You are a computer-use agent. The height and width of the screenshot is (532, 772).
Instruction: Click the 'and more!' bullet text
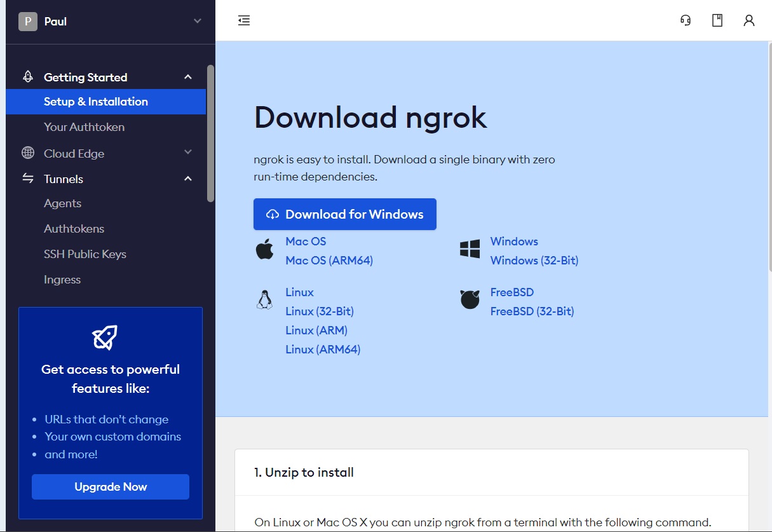point(71,454)
